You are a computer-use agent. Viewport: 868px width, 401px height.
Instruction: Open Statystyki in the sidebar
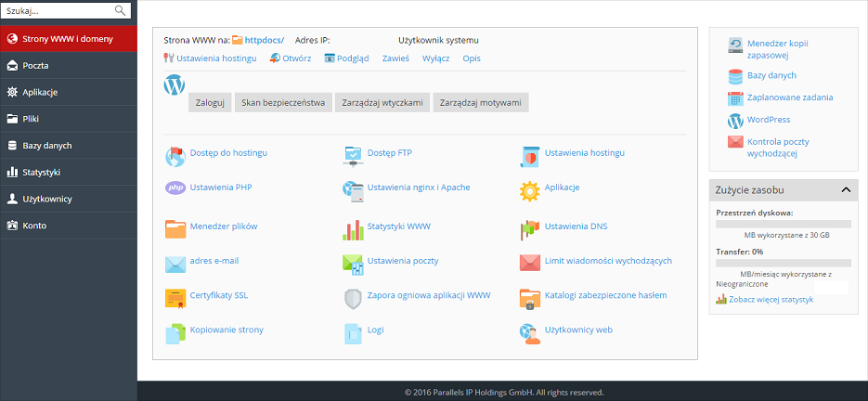[69, 173]
